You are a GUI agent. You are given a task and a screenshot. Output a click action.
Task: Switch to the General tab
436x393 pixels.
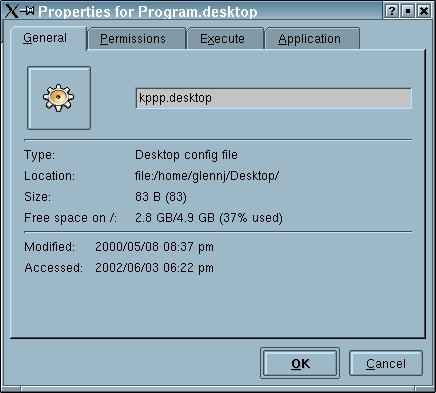pyautogui.click(x=49, y=38)
